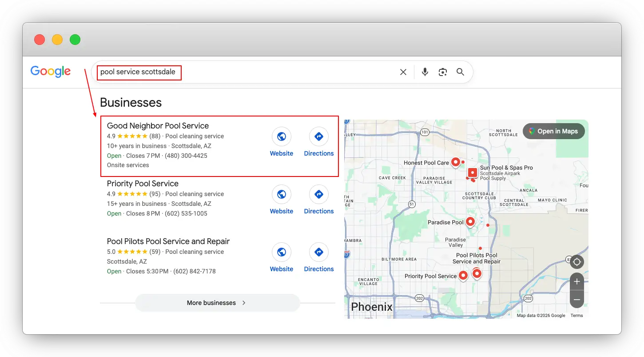The height and width of the screenshot is (357, 644).
Task: Open Priority Pool Service website globe icon
Action: point(282,194)
